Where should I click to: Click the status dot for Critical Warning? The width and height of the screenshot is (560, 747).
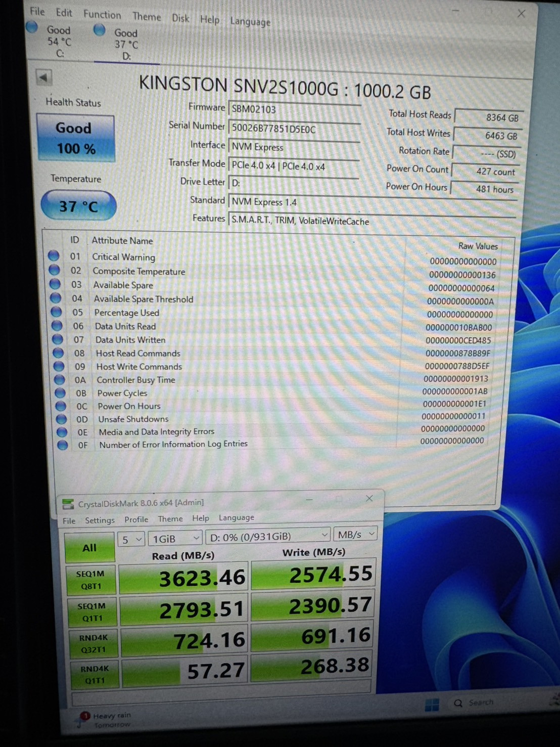(54, 256)
